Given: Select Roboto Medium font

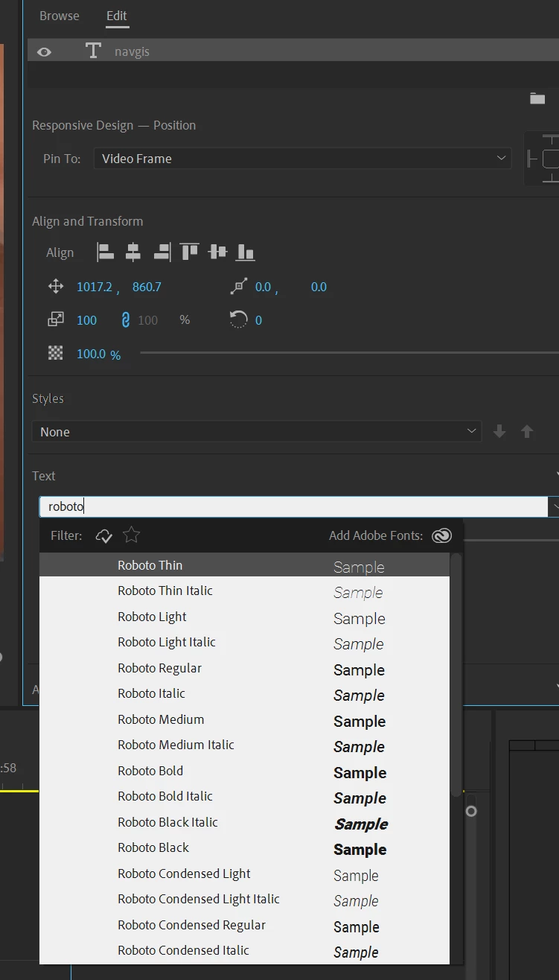Looking at the screenshot, I should [245, 719].
